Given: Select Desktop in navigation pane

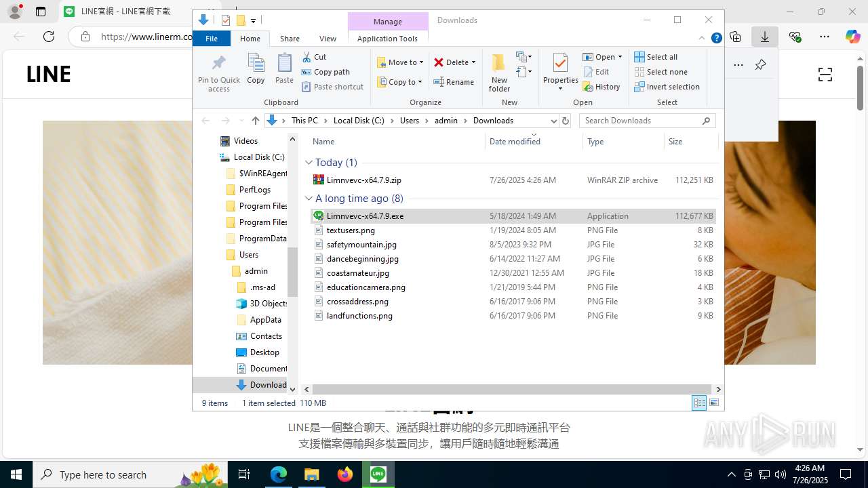Looking at the screenshot, I should point(257,352).
